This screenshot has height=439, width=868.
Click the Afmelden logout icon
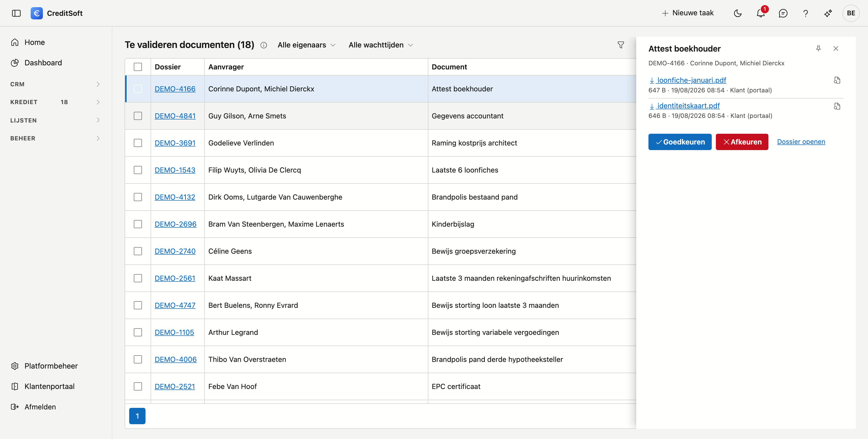tap(15, 407)
